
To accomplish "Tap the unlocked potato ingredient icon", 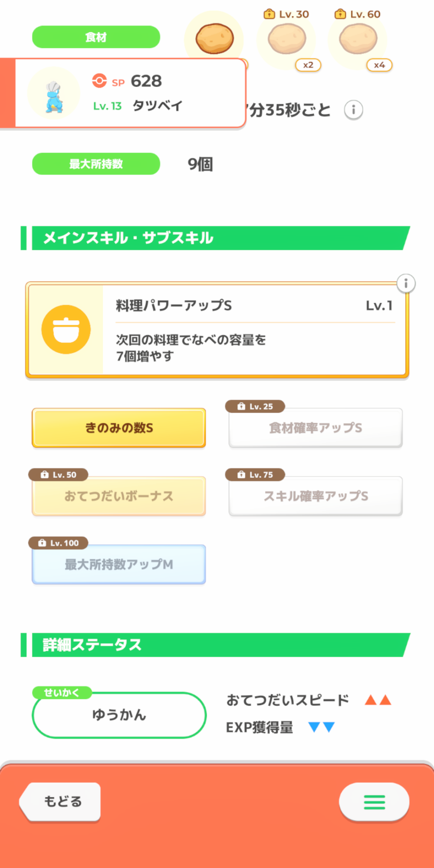I will pyautogui.click(x=214, y=39).
